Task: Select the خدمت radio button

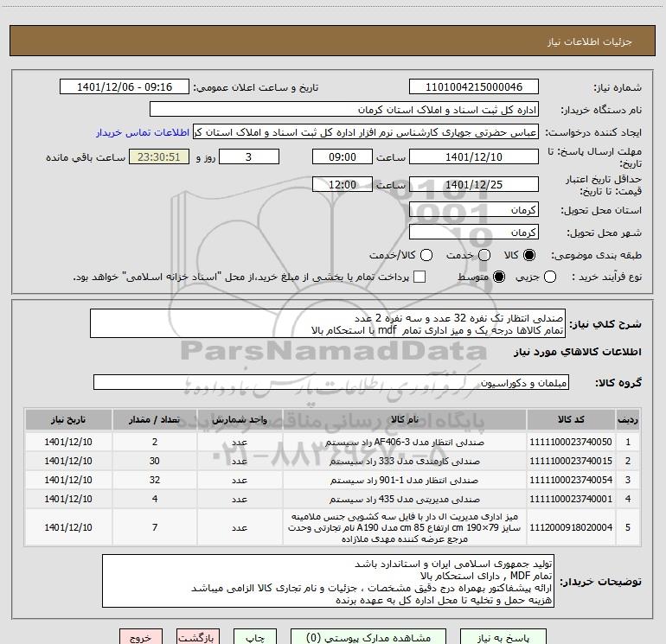Action: 484,255
